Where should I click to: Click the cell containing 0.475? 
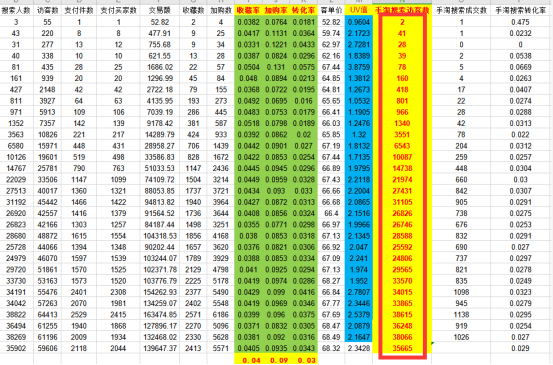pos(521,22)
